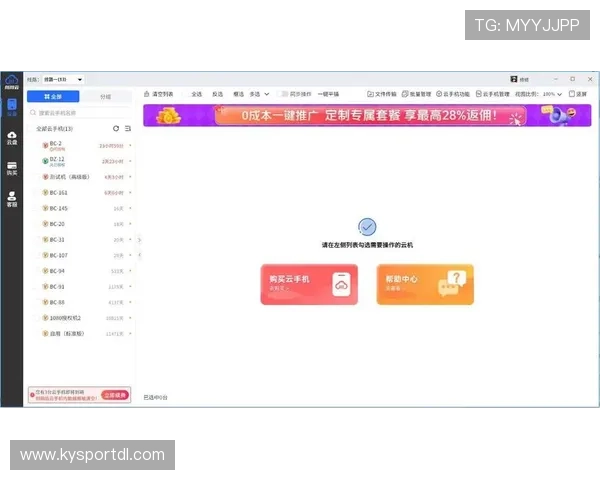Toggle the 同步操作 sync operation switch
Viewport: 600px width, 480px height.
[x=284, y=94]
